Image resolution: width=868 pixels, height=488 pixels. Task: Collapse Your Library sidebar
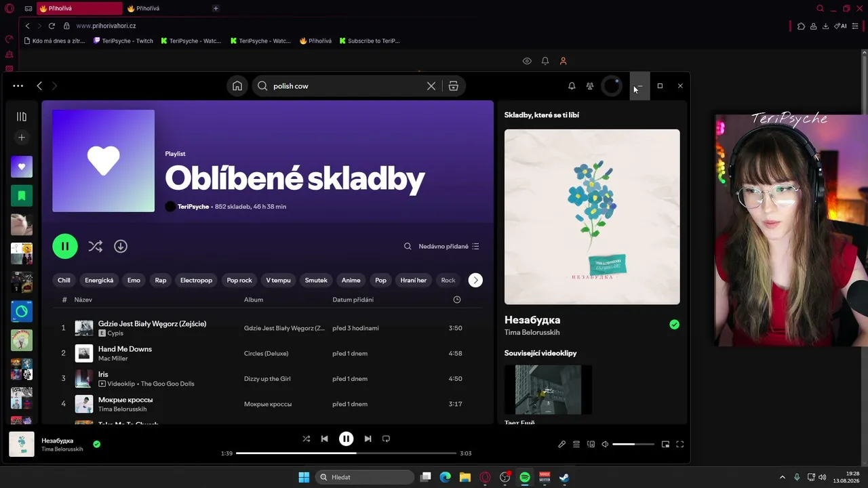22,117
